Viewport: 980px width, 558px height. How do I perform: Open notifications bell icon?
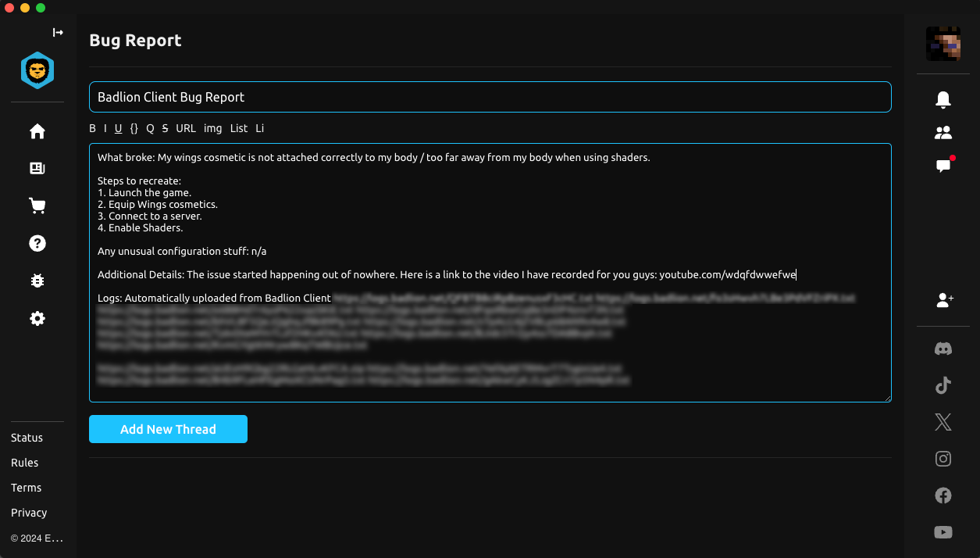point(943,99)
